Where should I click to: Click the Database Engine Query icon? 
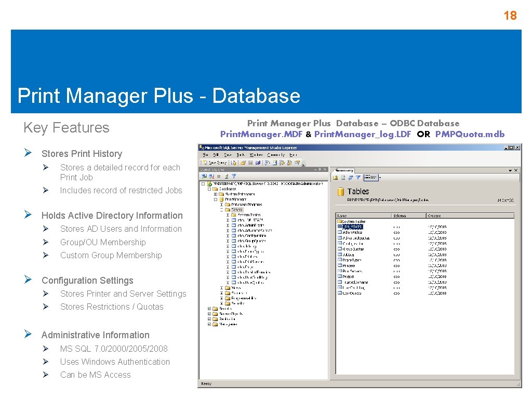click(x=233, y=163)
